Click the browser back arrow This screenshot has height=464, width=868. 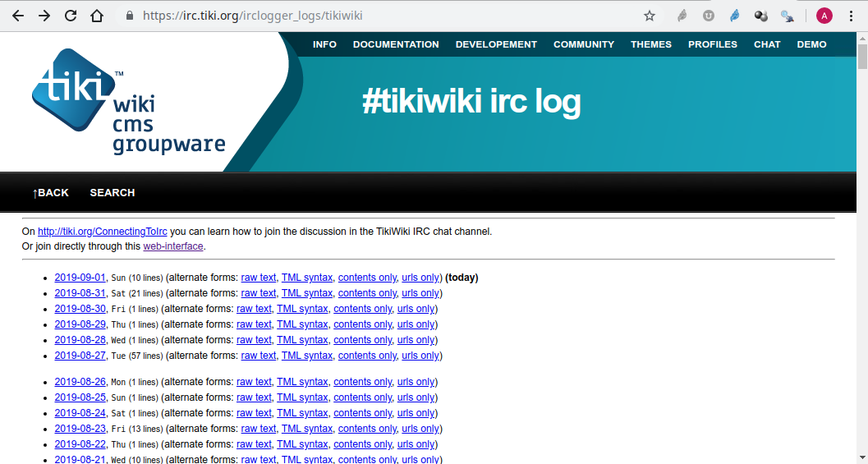(18, 16)
